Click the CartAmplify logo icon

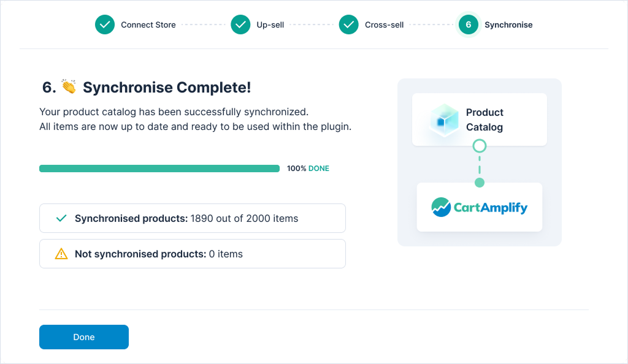(441, 207)
